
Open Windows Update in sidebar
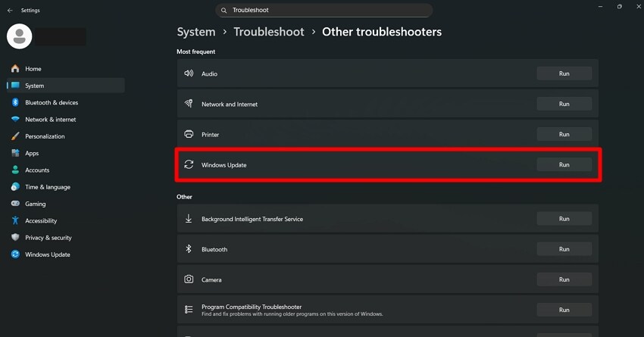(66, 254)
